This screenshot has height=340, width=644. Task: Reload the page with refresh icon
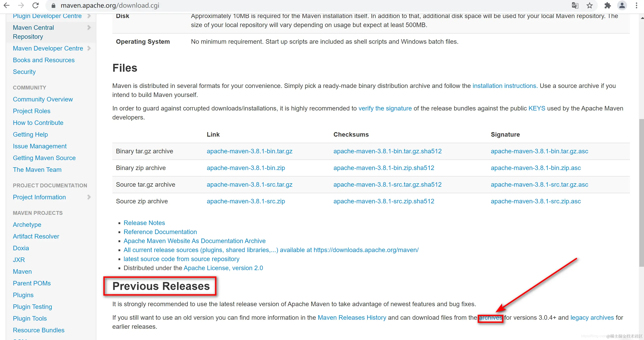(x=36, y=5)
